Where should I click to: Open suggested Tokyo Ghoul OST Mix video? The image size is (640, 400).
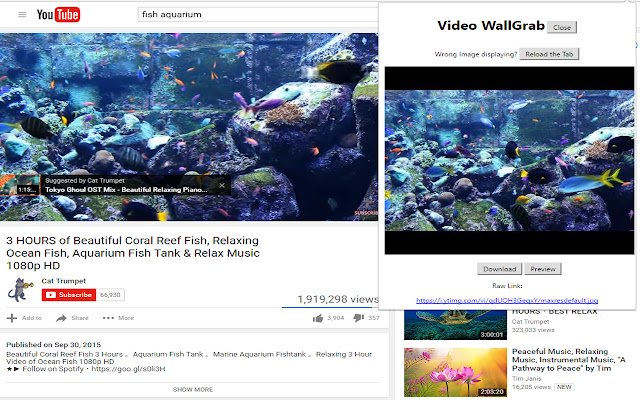(x=126, y=190)
